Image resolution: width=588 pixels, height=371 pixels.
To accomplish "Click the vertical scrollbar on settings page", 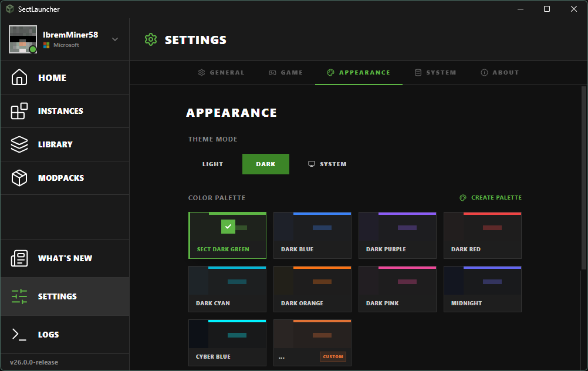I will coord(583,176).
